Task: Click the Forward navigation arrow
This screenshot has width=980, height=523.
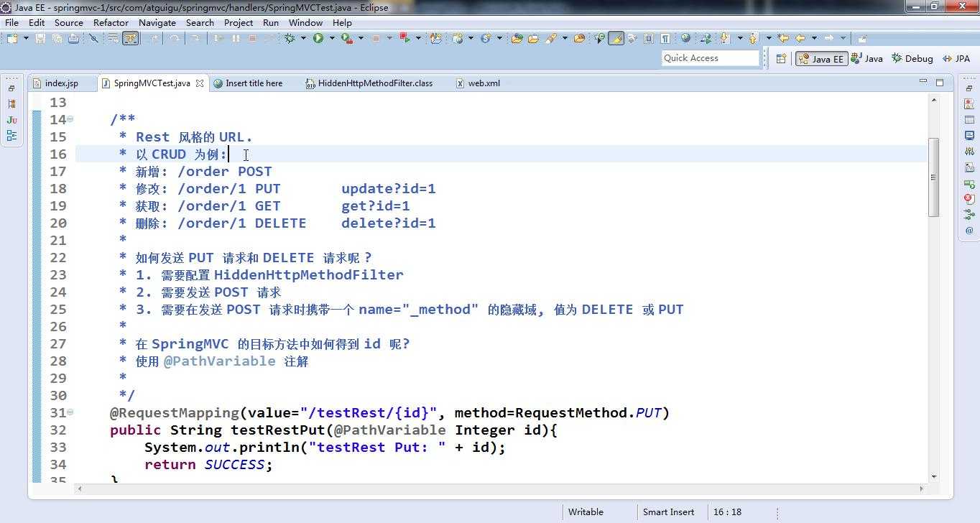Action: click(828, 38)
